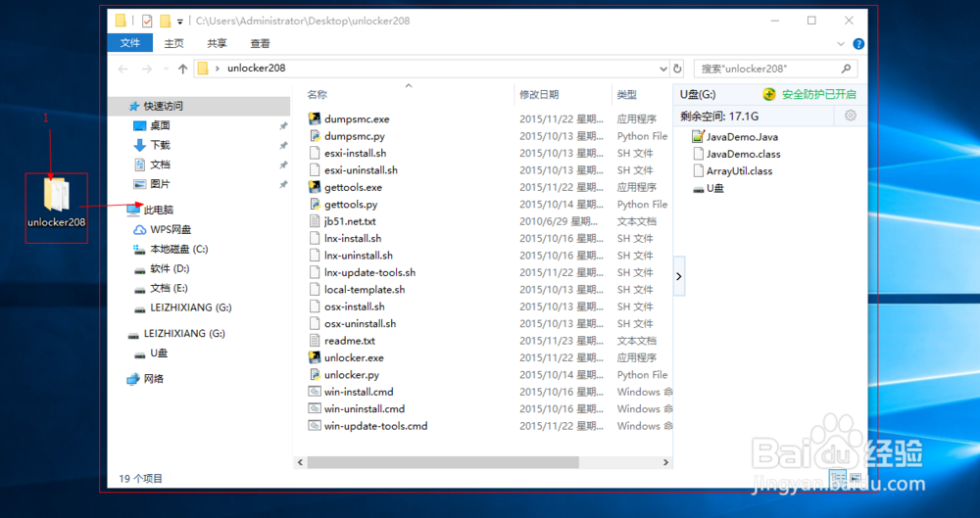Open 下载 under quick access

point(152,145)
